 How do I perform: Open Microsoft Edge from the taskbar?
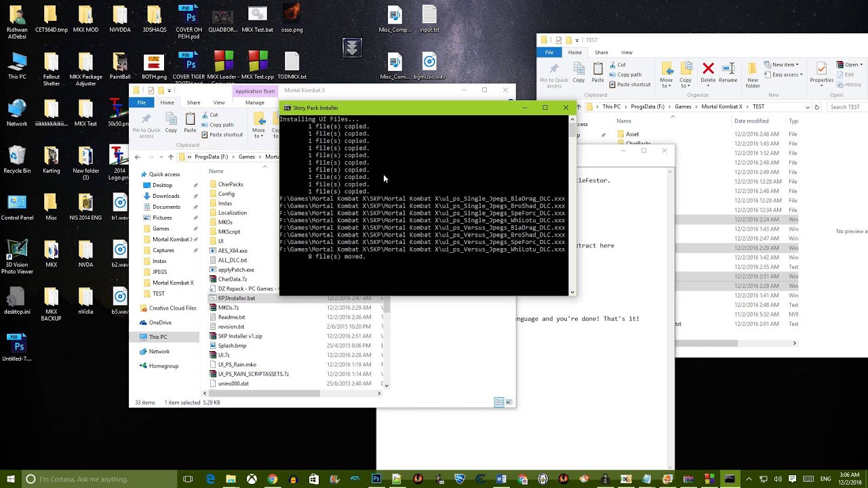(x=210, y=479)
